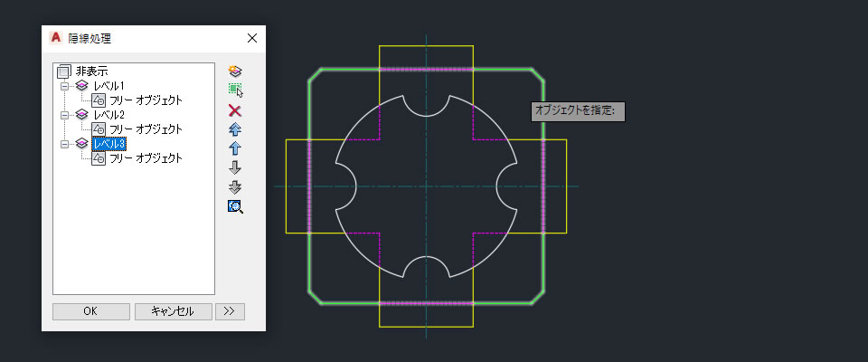Click the create new level icon
Viewport: 868px width, 362px height.
235,71
